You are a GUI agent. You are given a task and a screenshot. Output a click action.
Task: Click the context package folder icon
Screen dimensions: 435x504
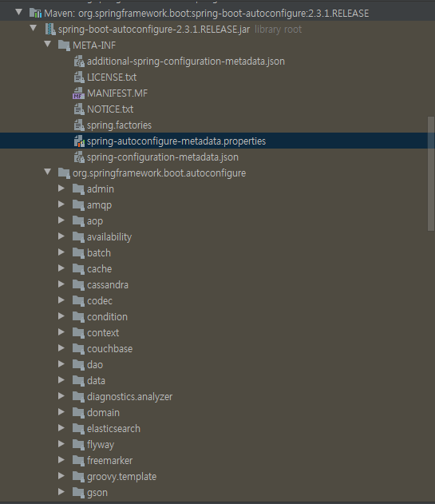[x=78, y=333]
